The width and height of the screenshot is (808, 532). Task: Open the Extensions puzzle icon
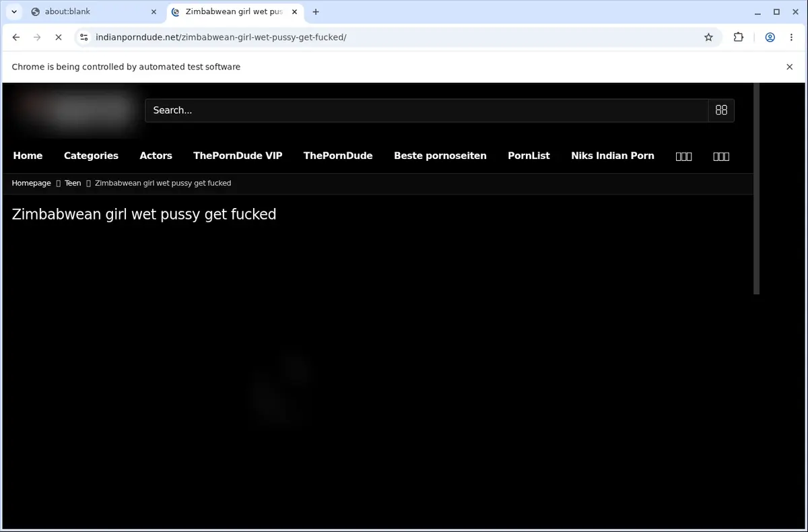[738, 37]
